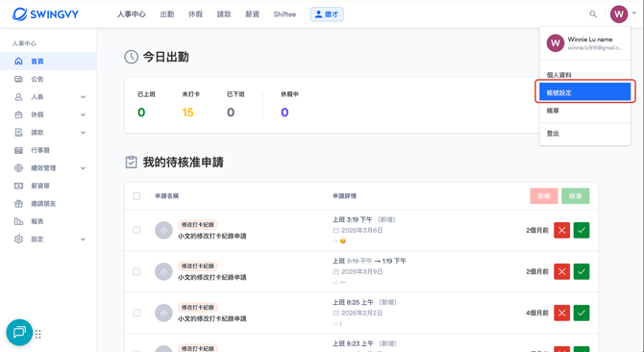Screen dimensions: 644x352
Task: Expand the 休假 sidebar section
Action: pos(83,114)
